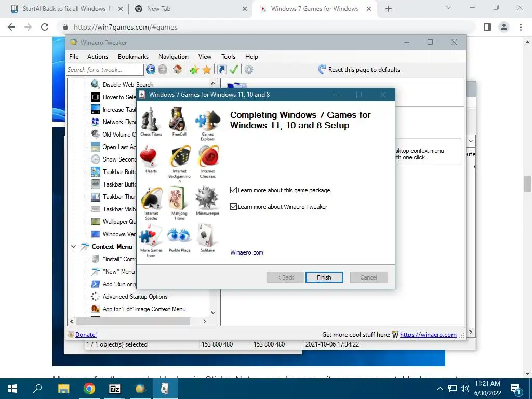532x399 pixels.
Task: Click the Chess Titans game icon
Action: (x=151, y=119)
